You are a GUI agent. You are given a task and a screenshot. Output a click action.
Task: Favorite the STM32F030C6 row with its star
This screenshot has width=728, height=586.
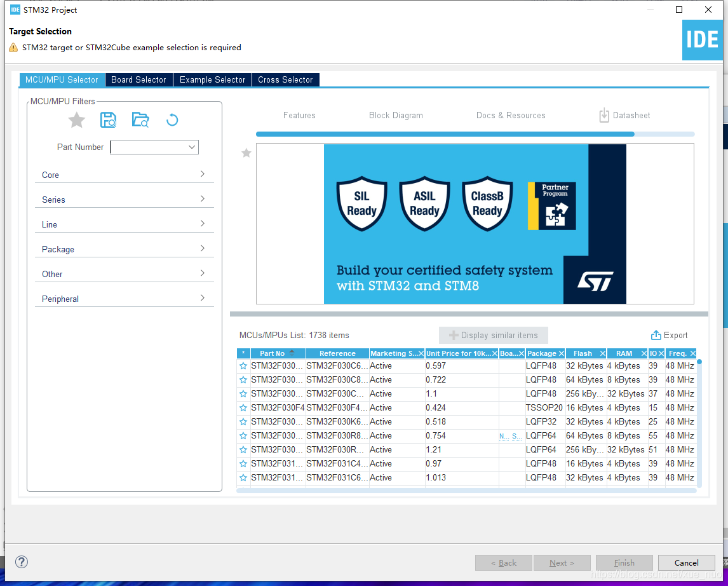pyautogui.click(x=243, y=366)
